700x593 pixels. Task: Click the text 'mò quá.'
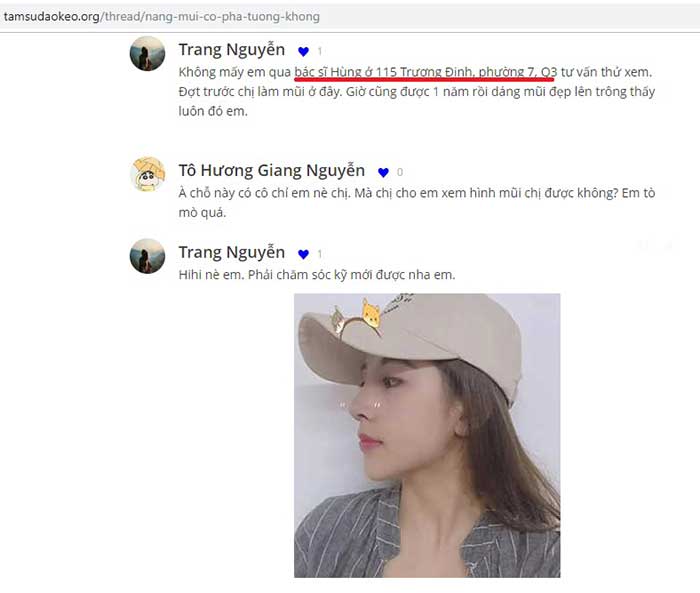[202, 213]
